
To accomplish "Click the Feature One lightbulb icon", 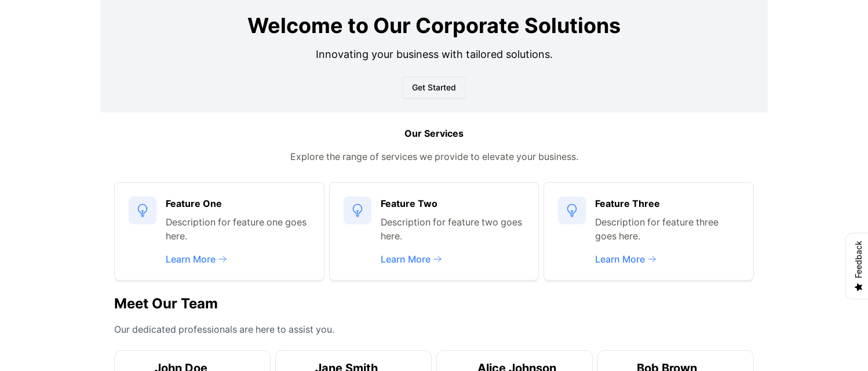I will pos(143,210).
